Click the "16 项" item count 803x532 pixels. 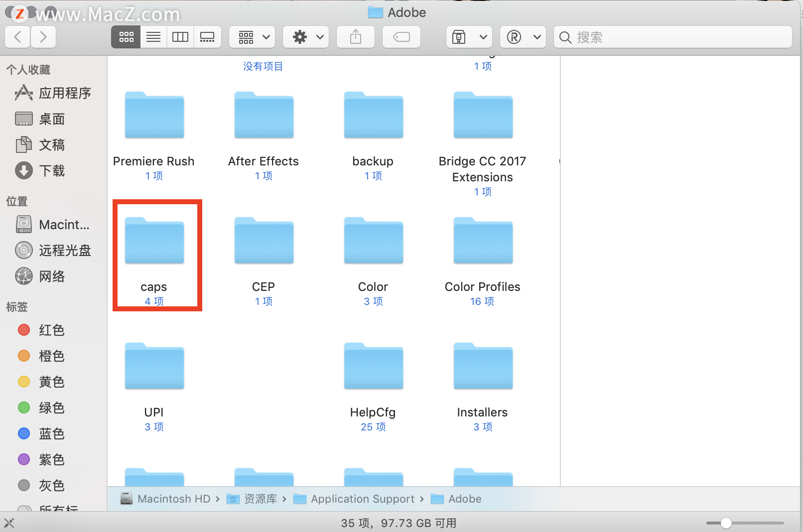click(x=482, y=301)
